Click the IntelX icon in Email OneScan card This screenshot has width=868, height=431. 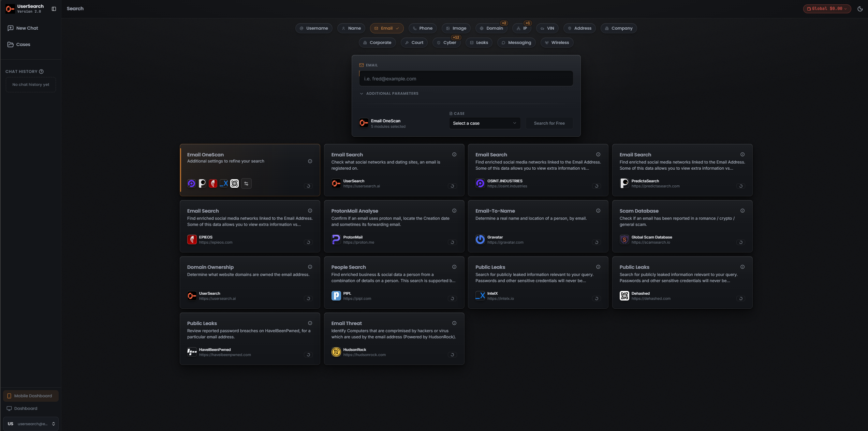tap(224, 184)
